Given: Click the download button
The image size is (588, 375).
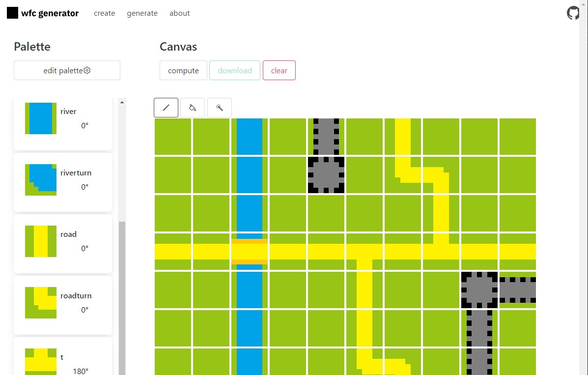Looking at the screenshot, I should (235, 70).
